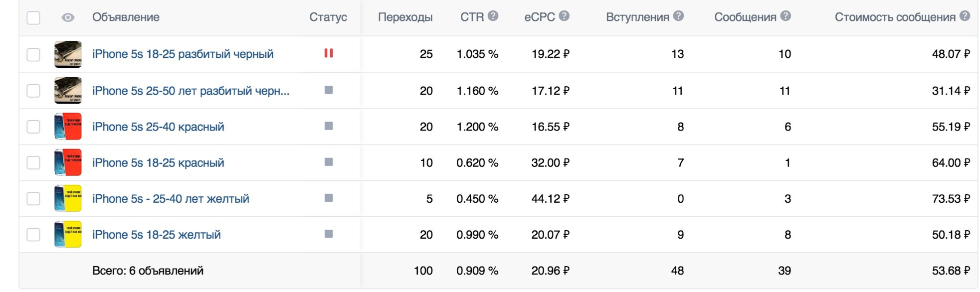Open help icon next to Сообщения

coord(785,16)
